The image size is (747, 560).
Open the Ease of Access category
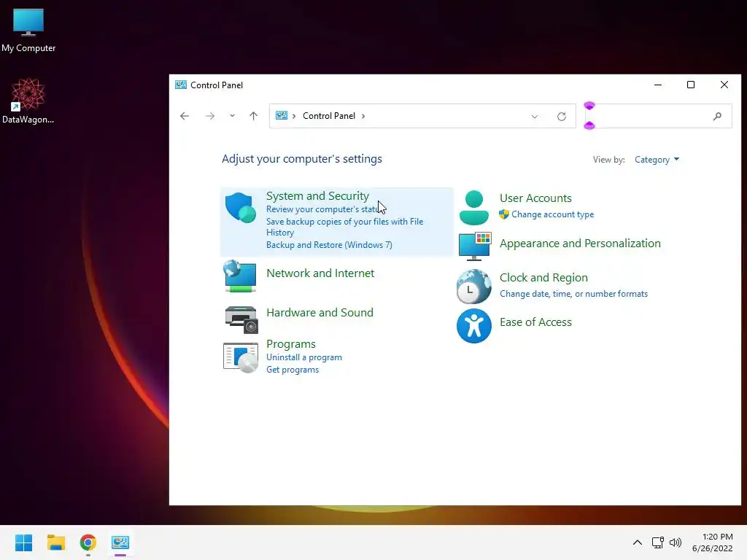click(535, 322)
